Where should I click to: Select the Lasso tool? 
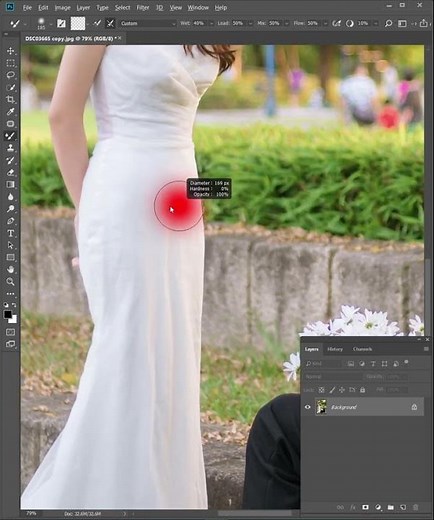pos(10,75)
